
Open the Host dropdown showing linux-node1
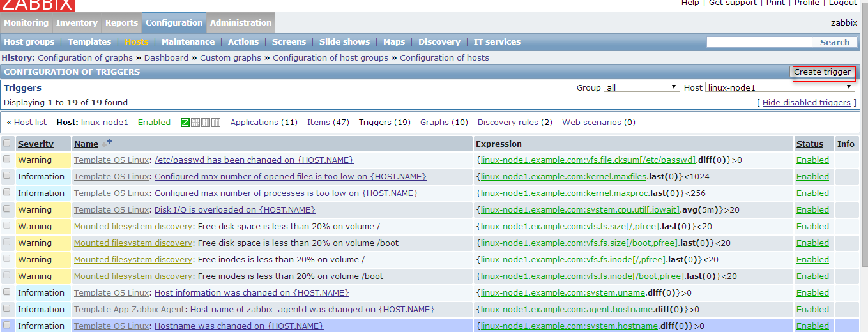tap(780, 87)
